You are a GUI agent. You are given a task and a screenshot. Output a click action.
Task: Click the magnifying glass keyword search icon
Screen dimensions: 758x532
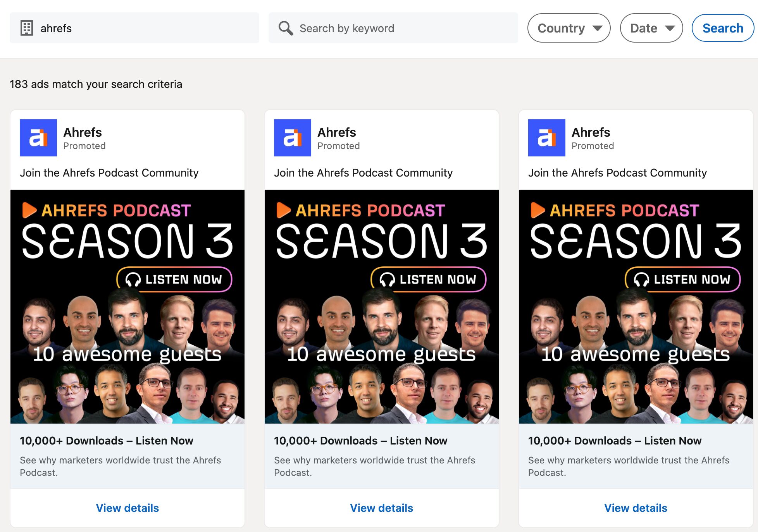(x=286, y=28)
